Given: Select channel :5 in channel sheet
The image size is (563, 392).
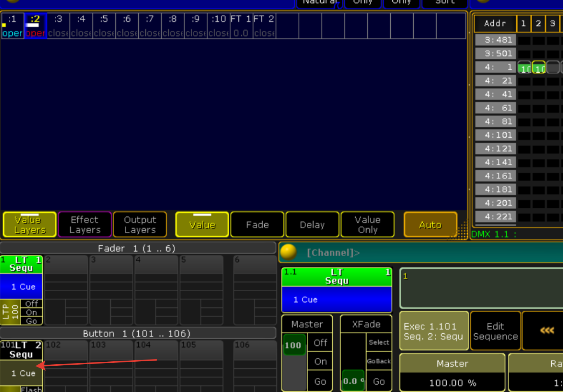Looking at the screenshot, I should (x=104, y=26).
